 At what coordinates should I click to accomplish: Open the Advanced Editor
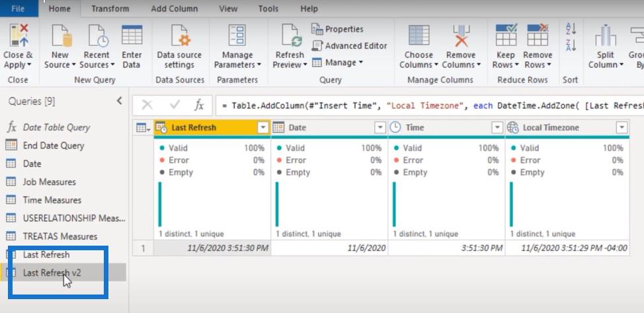coord(350,46)
